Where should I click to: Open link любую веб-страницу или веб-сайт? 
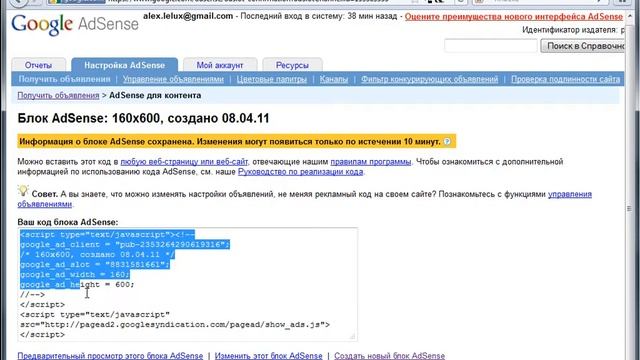pyautogui.click(x=184, y=162)
